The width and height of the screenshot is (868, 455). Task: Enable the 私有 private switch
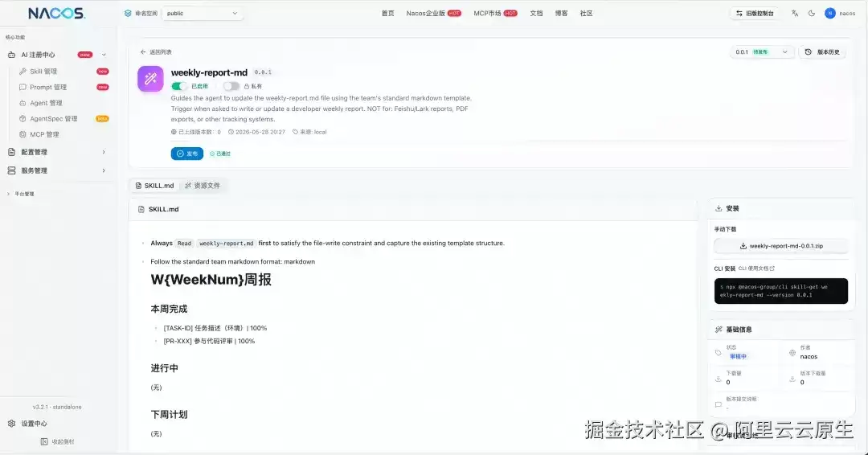231,86
